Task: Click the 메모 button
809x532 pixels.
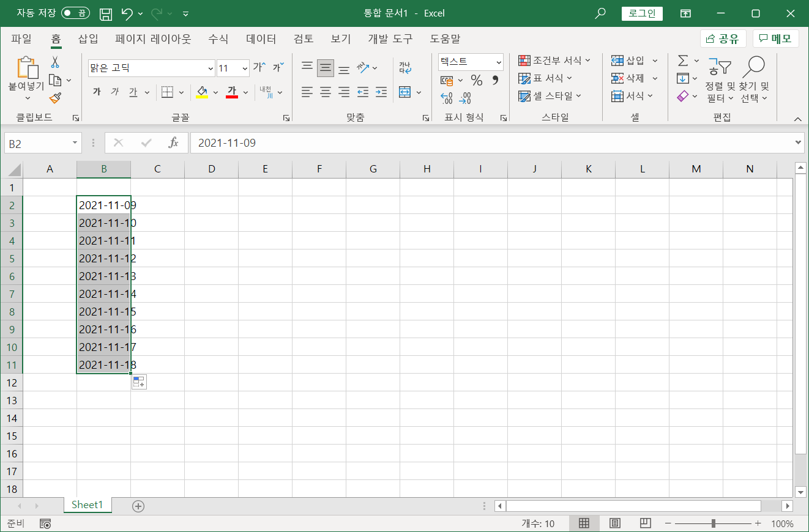Action: click(x=775, y=39)
